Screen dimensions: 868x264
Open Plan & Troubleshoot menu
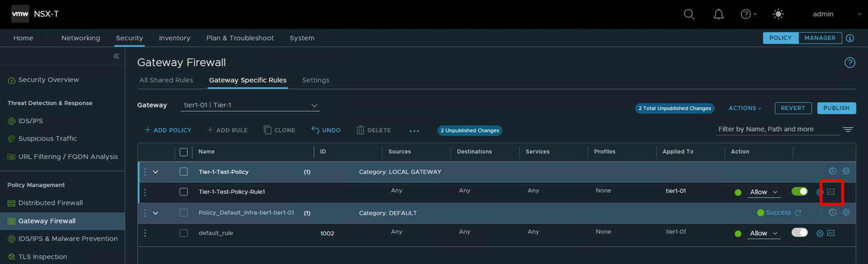pos(240,38)
